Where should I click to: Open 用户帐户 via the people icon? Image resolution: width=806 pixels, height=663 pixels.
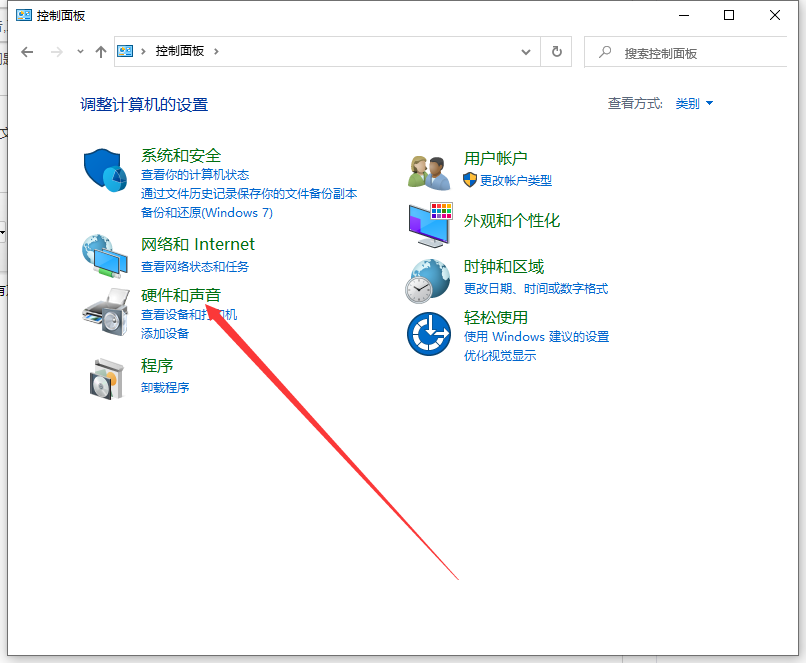click(x=428, y=171)
